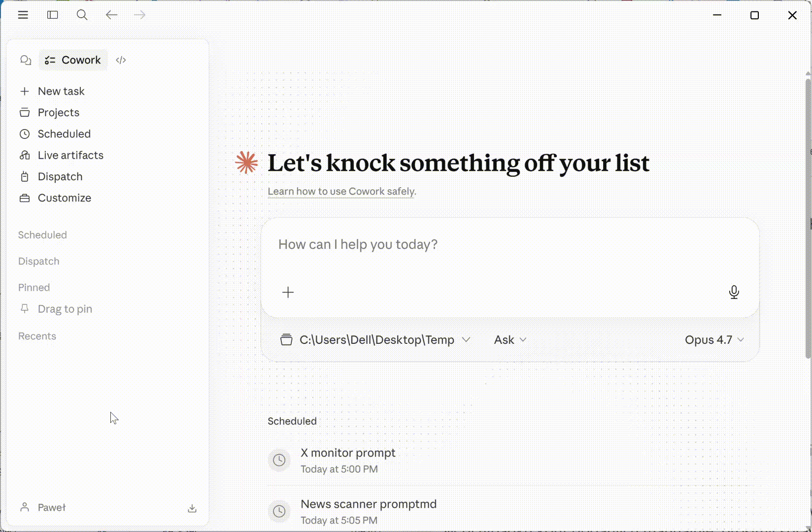
Task: Select the Cowork tab
Action: click(73, 60)
